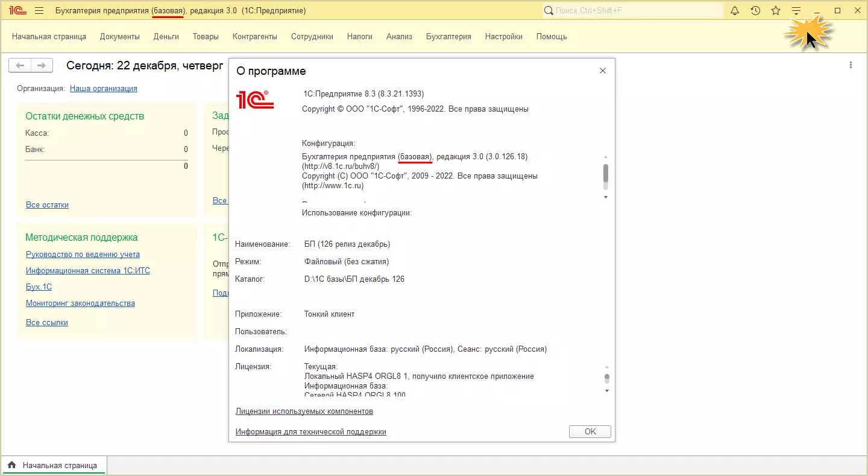The width and height of the screenshot is (868, 476).
Task: Show the history clock icon list
Action: tap(755, 11)
